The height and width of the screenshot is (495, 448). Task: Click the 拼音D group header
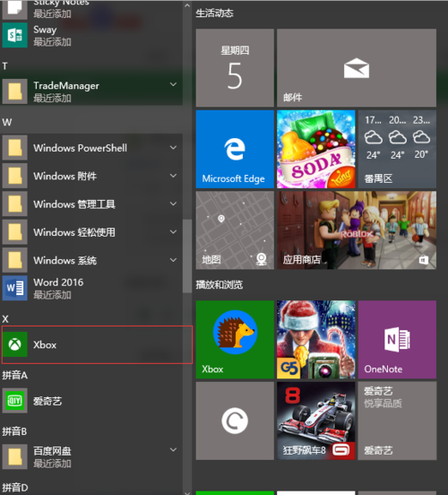[15, 488]
